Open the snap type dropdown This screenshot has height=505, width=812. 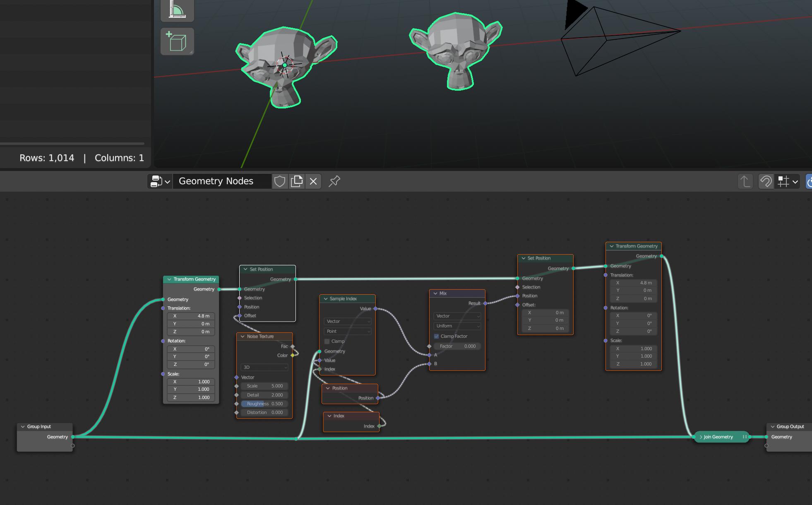[788, 181]
